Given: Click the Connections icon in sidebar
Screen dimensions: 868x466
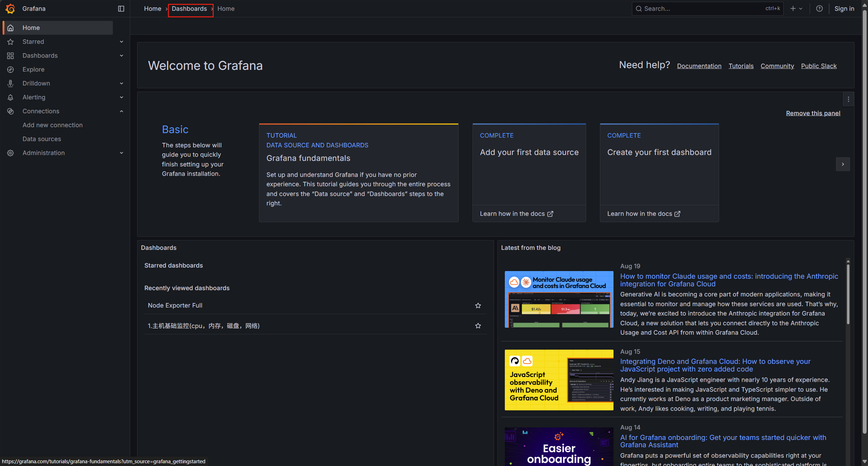Looking at the screenshot, I should click(x=10, y=111).
